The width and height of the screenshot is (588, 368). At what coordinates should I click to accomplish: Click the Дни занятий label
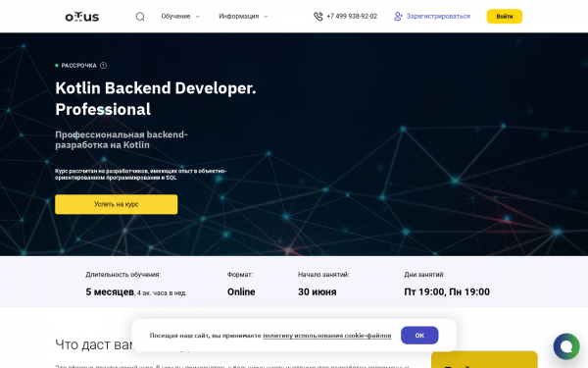pyautogui.click(x=424, y=275)
